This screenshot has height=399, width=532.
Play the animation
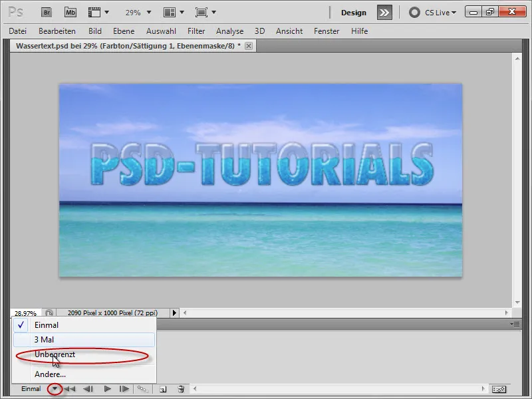pyautogui.click(x=107, y=389)
